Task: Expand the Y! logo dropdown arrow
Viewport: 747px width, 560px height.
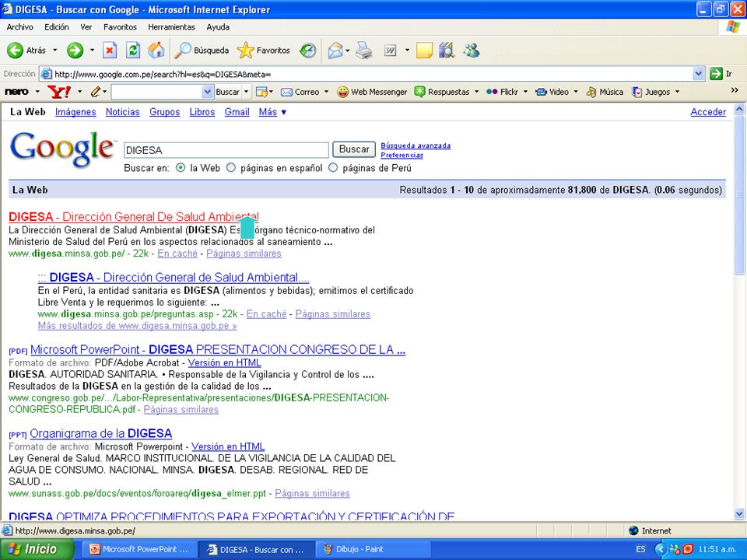Action: pos(79,92)
